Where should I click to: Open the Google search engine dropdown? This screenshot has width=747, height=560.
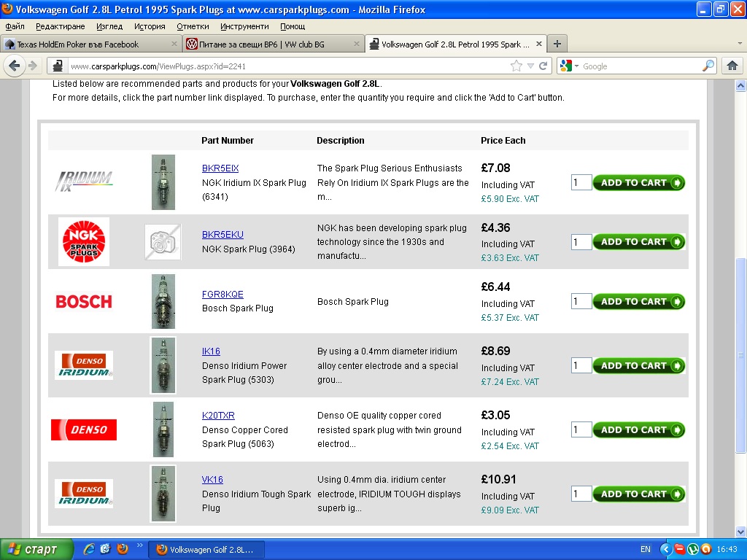tap(570, 66)
